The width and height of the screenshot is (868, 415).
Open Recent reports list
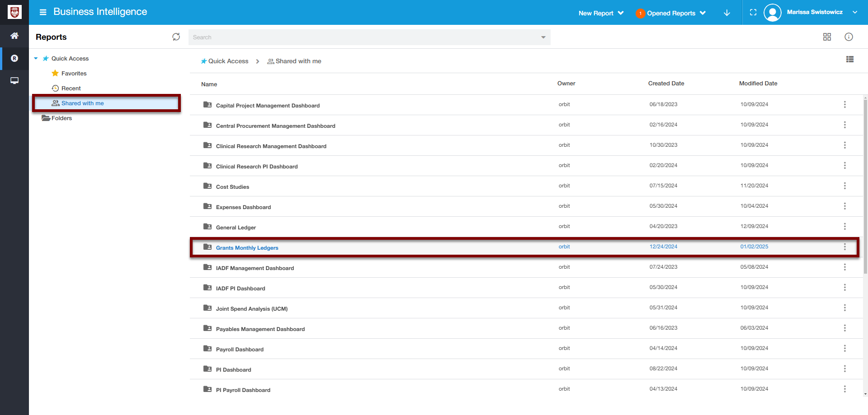(71, 89)
